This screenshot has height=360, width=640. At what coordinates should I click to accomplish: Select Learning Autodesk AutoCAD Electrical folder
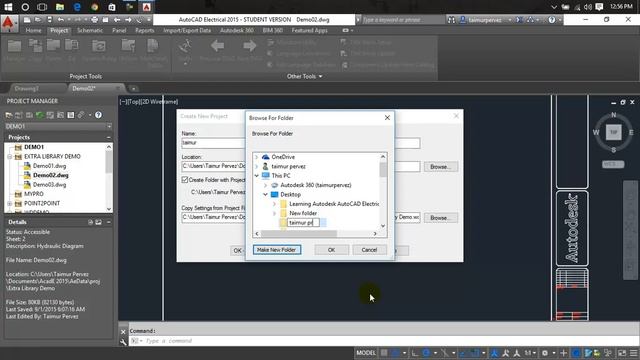tap(334, 204)
